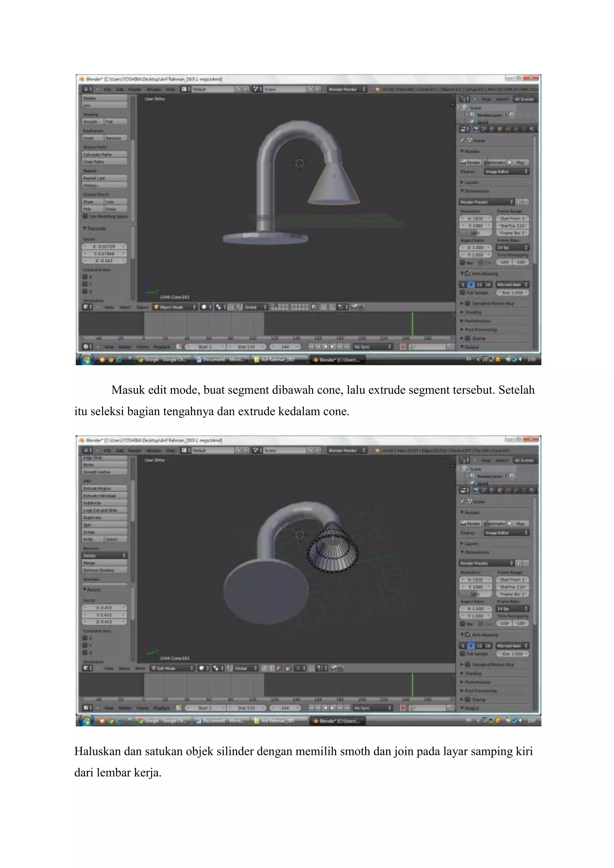Click delete screen layout X icon in Object Mode window
614x868 pixels.
(x=246, y=89)
